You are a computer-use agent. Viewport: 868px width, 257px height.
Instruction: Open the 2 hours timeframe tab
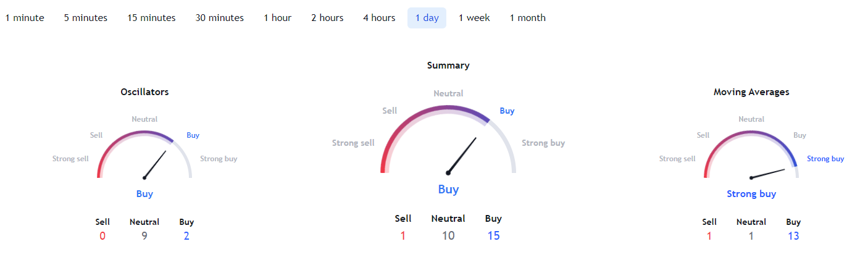327,18
